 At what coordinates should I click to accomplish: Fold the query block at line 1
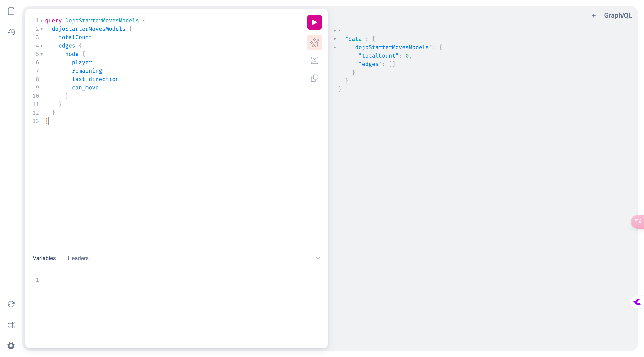42,21
